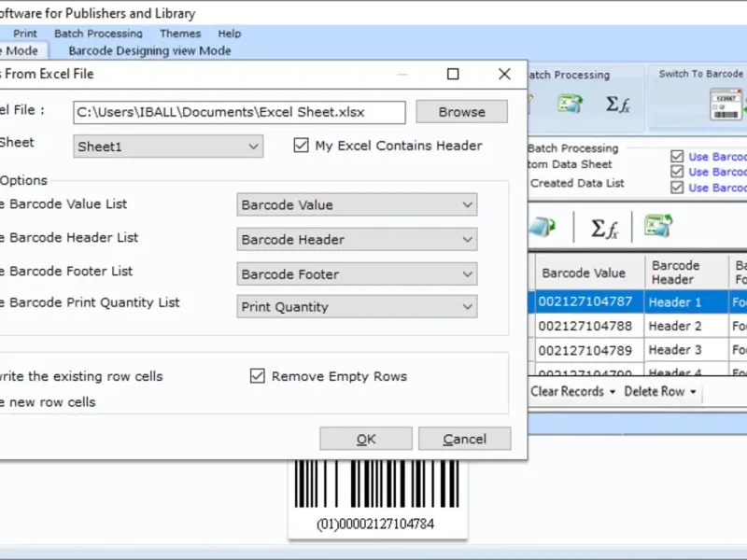Open the Themes menu

click(180, 34)
